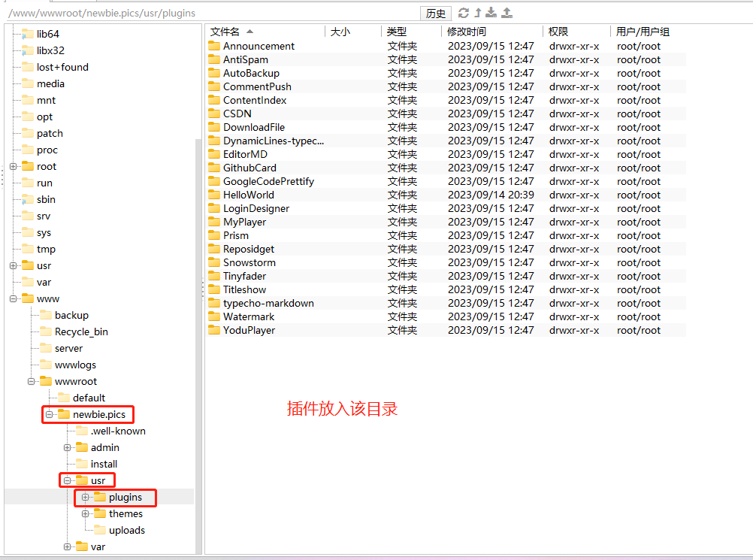Select the lib64 symlink folder icon

tap(27, 34)
